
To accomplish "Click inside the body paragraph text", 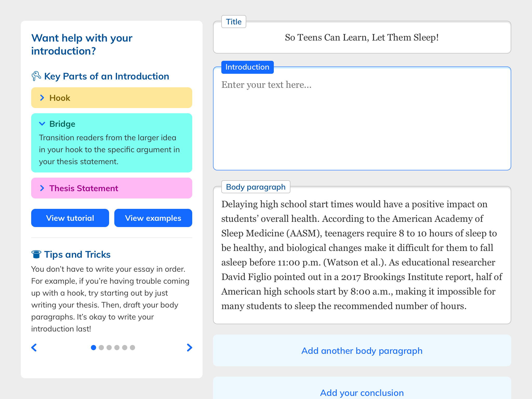I will click(362, 255).
